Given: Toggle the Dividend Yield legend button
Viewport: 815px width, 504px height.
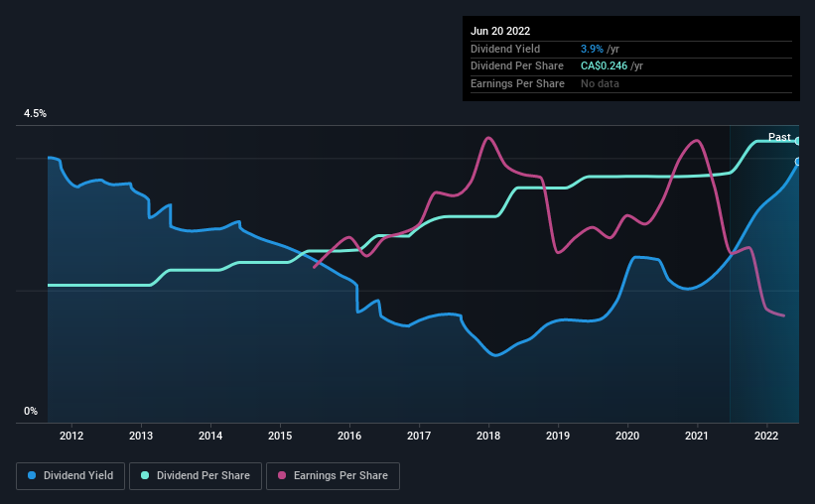Looking at the screenshot, I should tap(70, 476).
